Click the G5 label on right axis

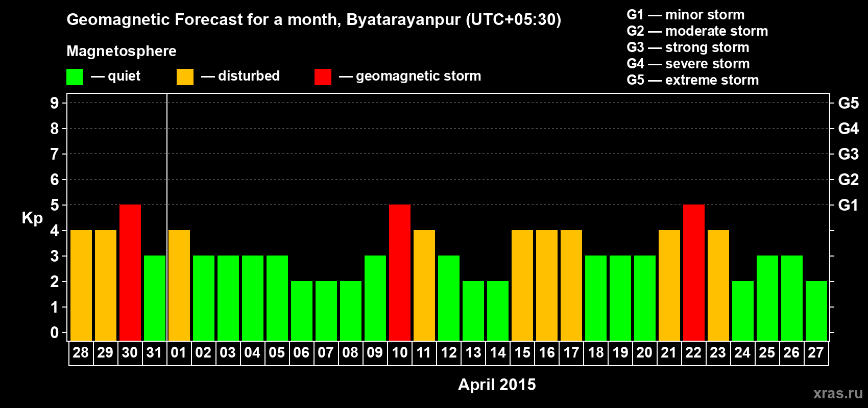pyautogui.click(x=849, y=103)
